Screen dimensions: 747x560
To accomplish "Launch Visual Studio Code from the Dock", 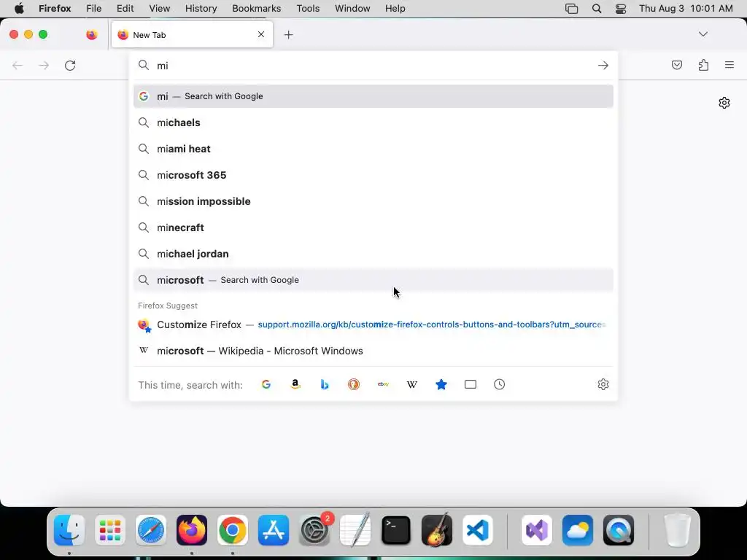I will tap(478, 530).
